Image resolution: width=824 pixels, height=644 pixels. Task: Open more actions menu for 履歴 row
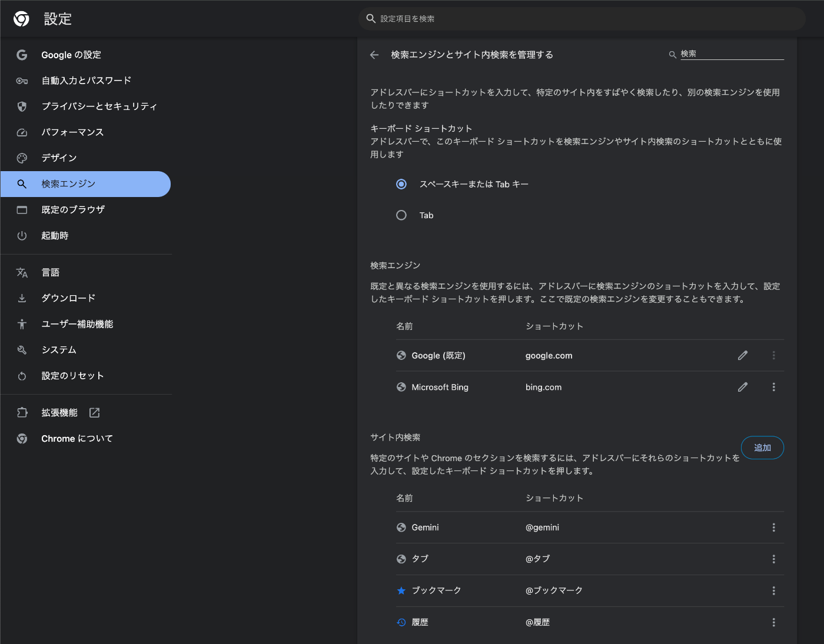click(773, 622)
